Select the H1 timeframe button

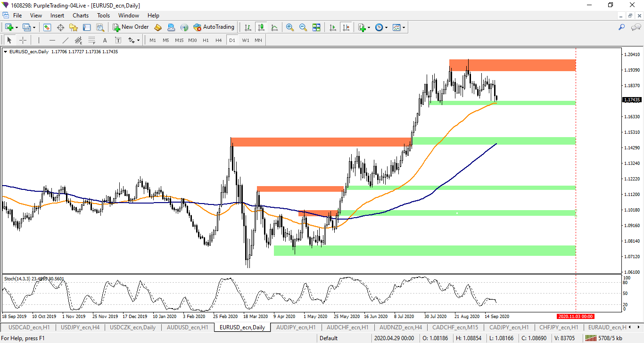[x=206, y=40]
